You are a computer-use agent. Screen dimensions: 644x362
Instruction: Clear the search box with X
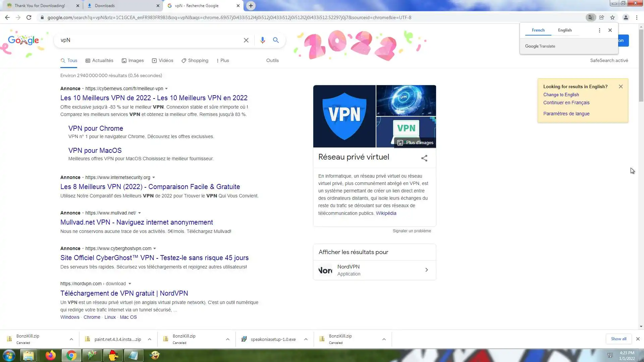(x=246, y=40)
